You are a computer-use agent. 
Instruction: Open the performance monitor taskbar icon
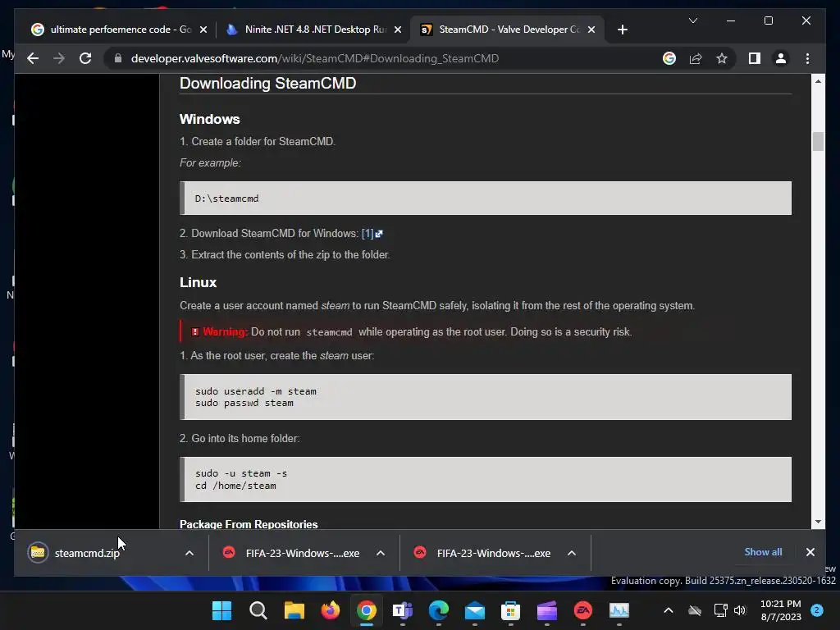[x=619, y=610]
